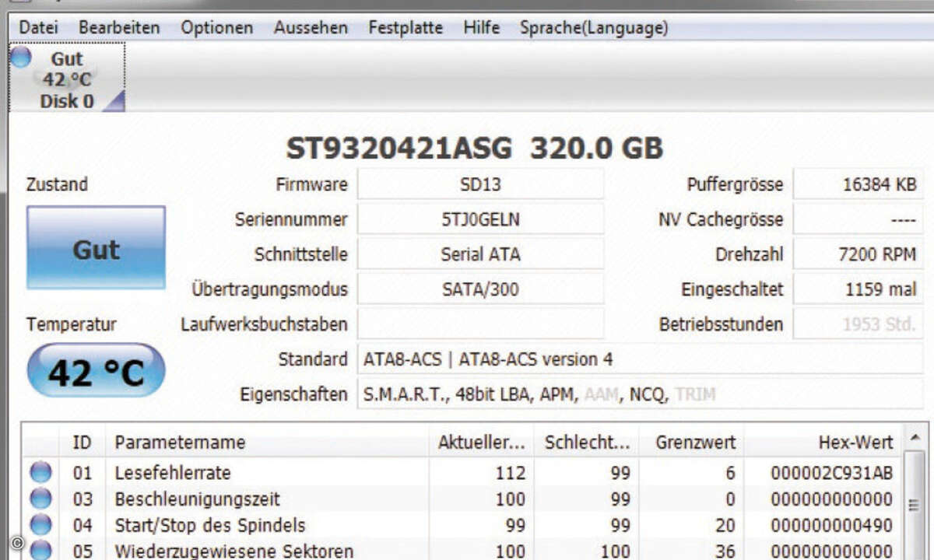Open the Optionen menu

pyautogui.click(x=217, y=28)
